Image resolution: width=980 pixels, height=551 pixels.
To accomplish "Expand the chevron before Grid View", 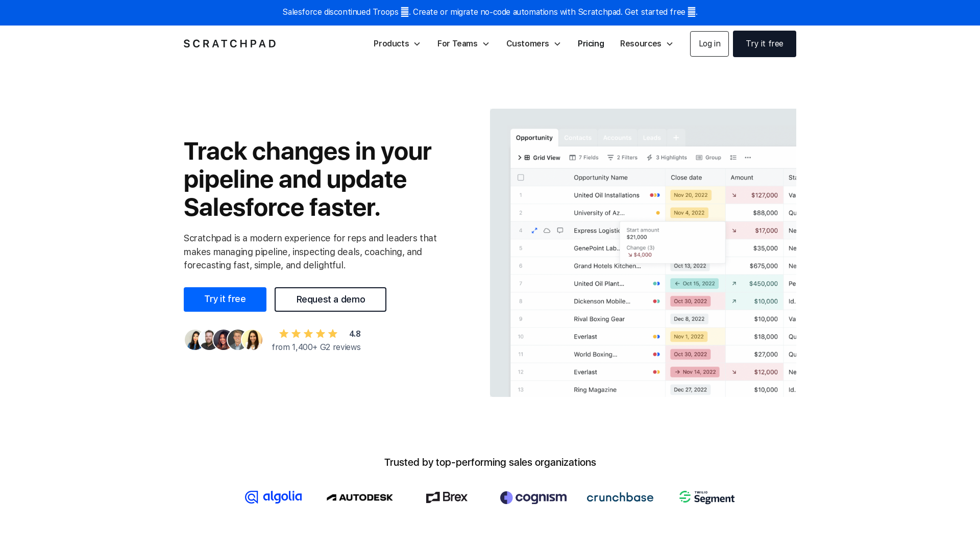I will point(520,158).
